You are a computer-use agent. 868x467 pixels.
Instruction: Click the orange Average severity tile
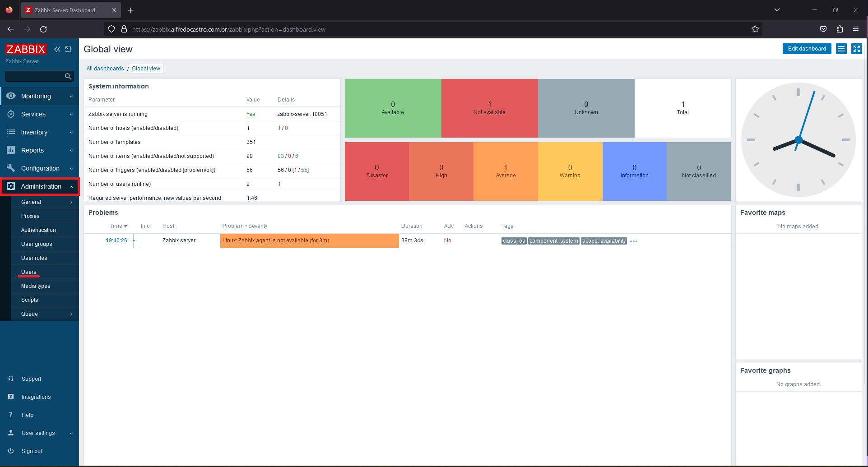(506, 171)
